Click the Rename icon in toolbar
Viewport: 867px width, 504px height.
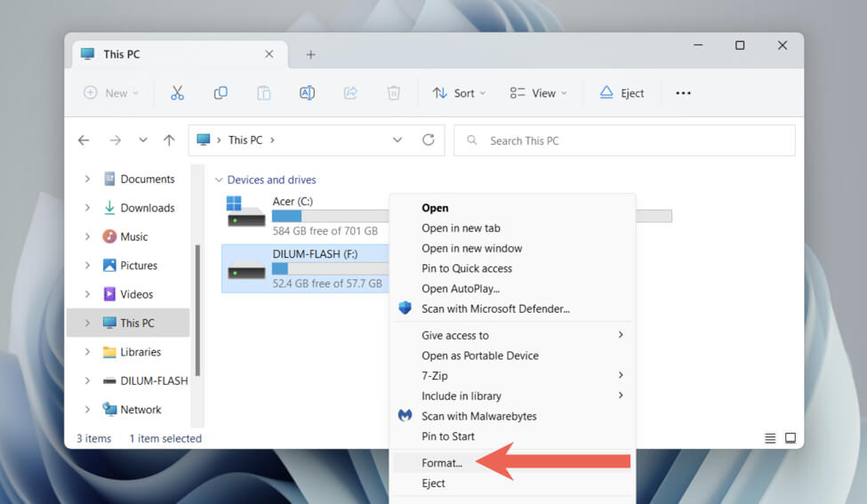coord(307,93)
